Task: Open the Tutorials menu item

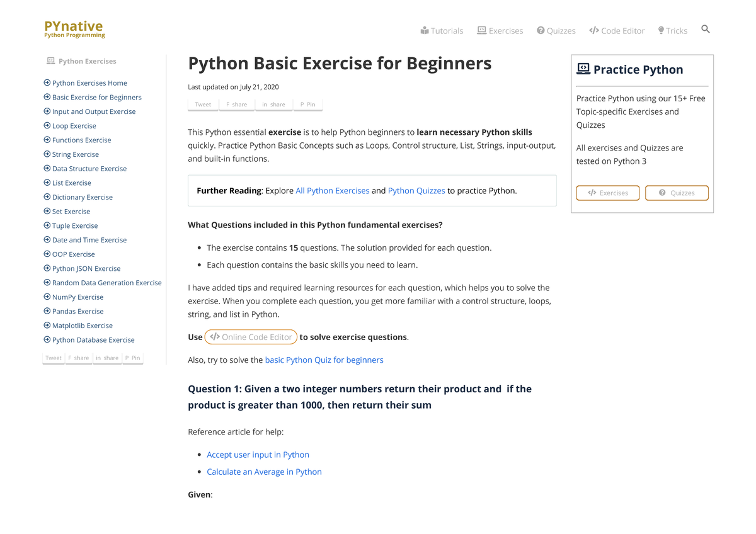Action: [447, 30]
